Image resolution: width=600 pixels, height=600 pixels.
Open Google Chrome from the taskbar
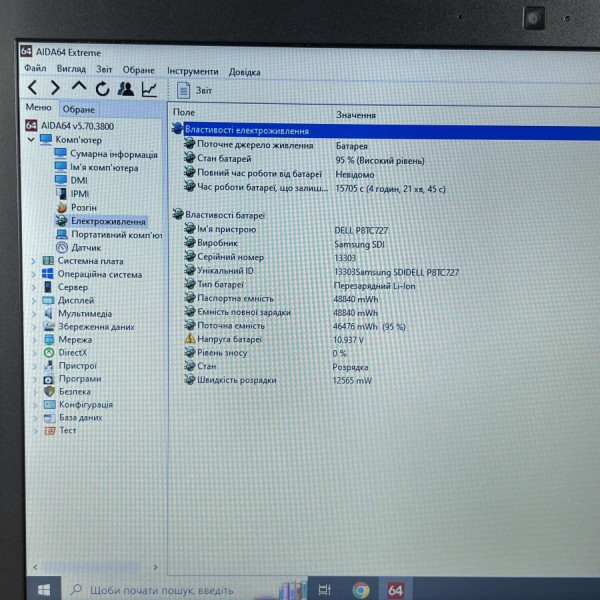click(361, 590)
